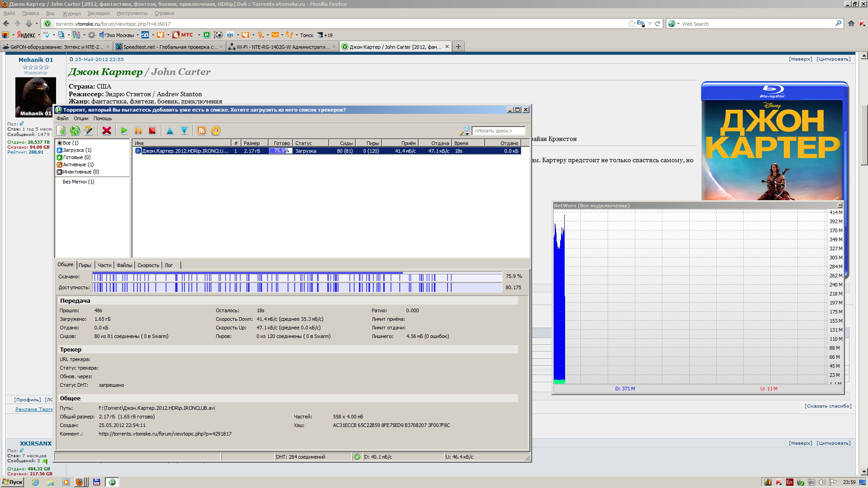The height and width of the screenshot is (488, 868).
Task: Select the Готовые (0) category filter
Action: pyautogui.click(x=76, y=157)
